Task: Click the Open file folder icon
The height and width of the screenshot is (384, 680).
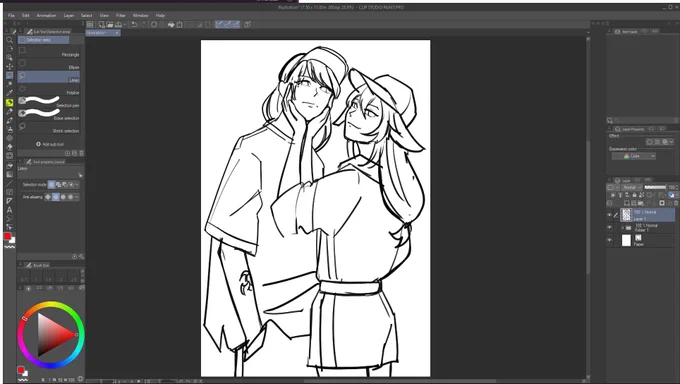Action: [x=110, y=25]
